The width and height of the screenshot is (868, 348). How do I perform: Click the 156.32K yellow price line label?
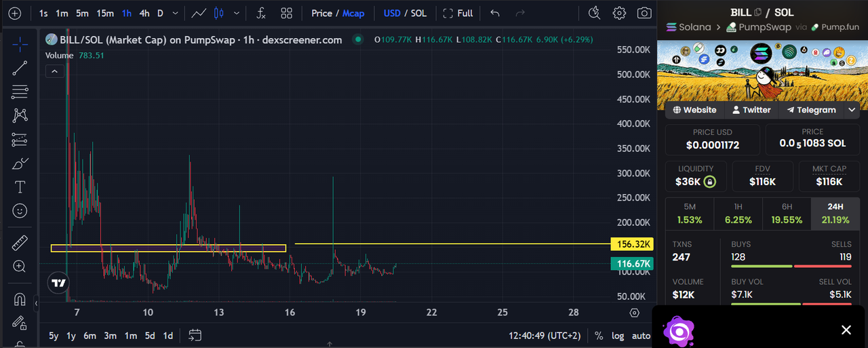point(631,244)
